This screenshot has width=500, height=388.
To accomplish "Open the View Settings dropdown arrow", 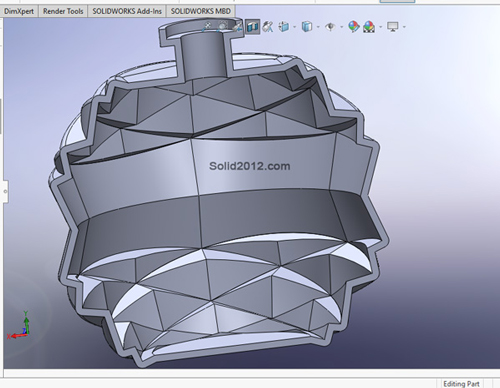I will (404, 27).
